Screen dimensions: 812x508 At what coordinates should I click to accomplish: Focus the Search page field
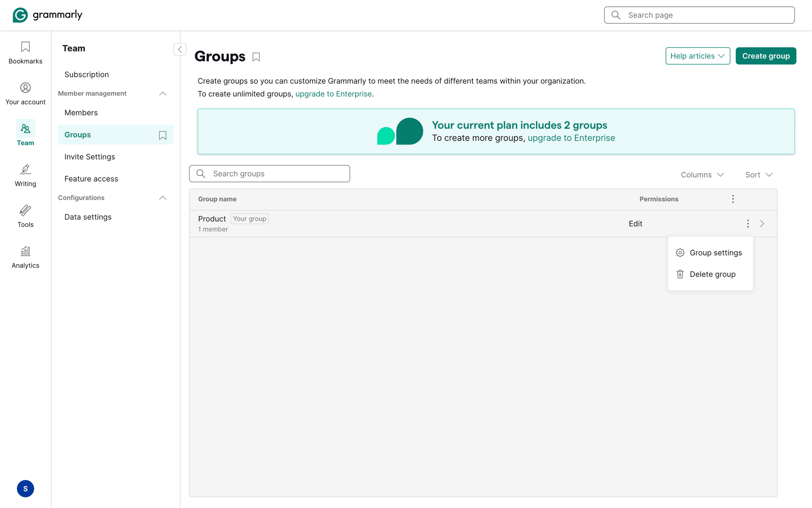(700, 15)
